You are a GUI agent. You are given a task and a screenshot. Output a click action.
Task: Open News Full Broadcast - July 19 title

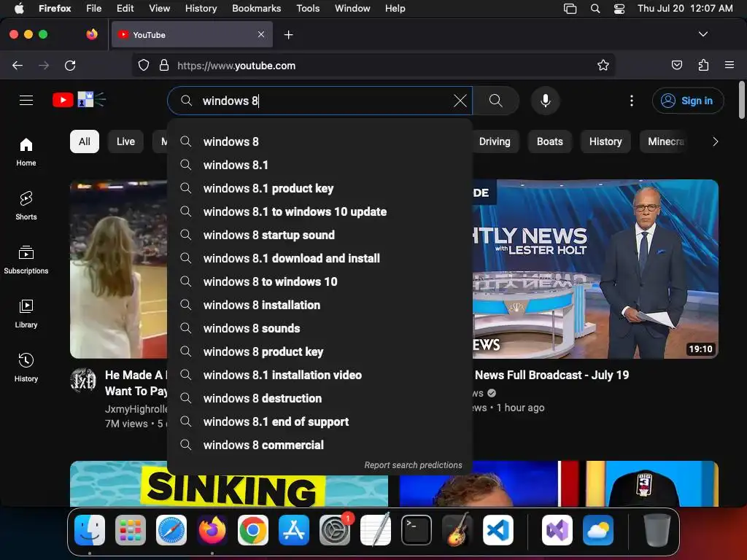[551, 376]
